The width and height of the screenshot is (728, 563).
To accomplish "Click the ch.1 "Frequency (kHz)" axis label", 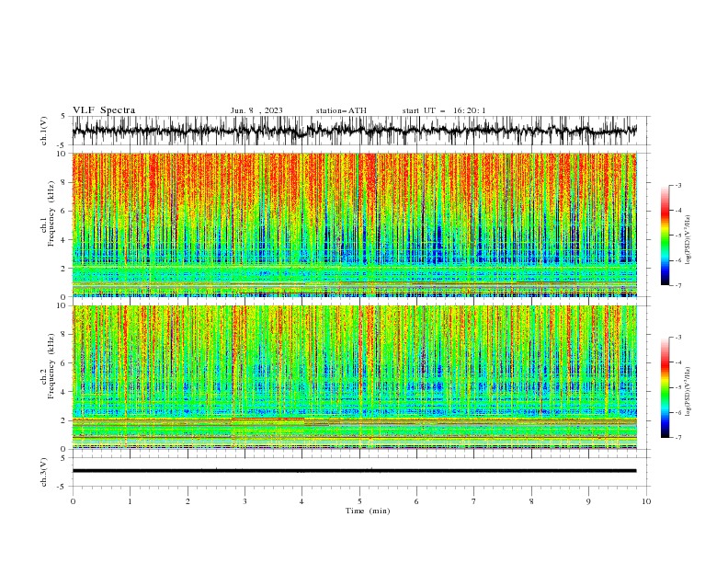I will [51, 214].
